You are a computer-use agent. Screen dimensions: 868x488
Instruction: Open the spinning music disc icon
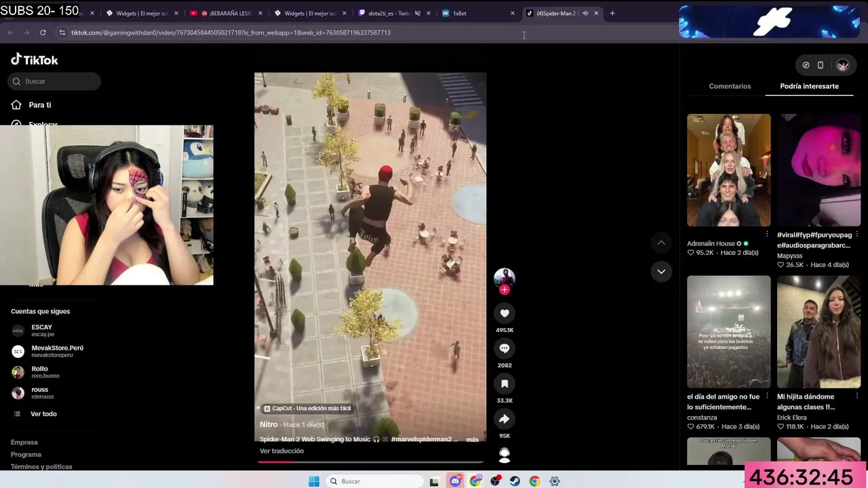click(505, 455)
